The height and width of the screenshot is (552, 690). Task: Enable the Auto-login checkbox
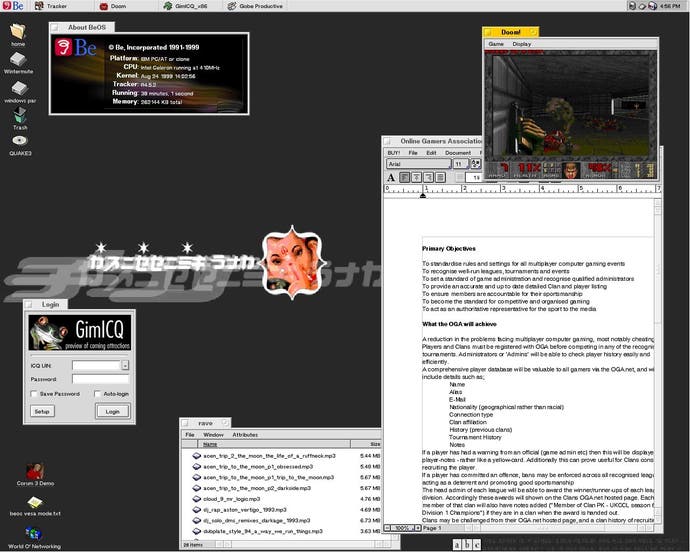click(x=97, y=394)
